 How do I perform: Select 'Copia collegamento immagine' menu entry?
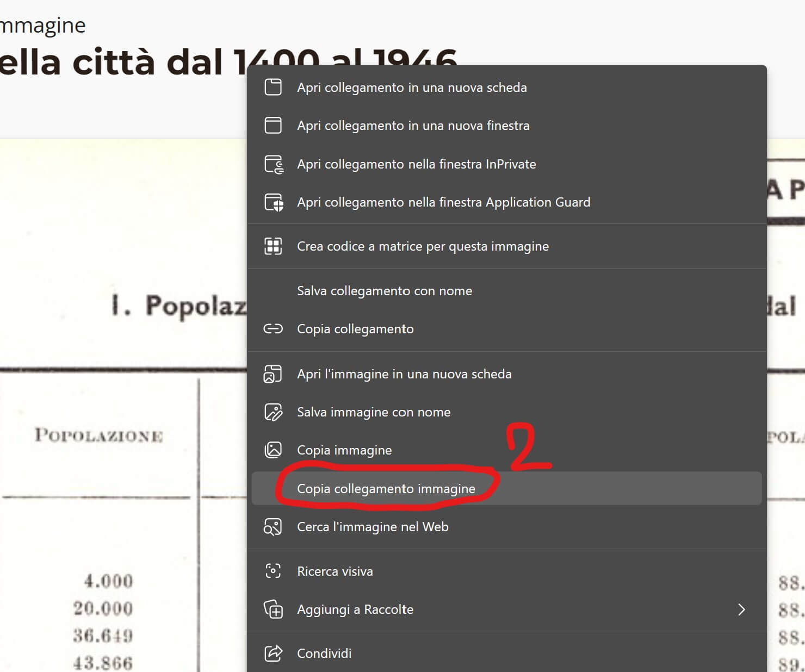(x=386, y=489)
